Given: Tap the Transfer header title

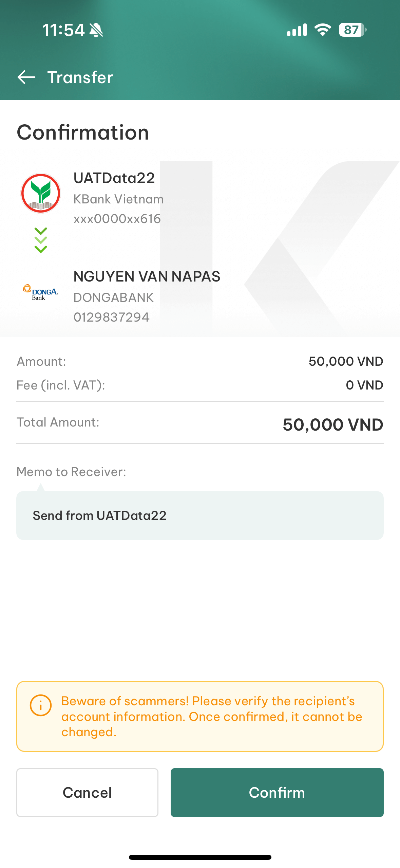Looking at the screenshot, I should click(80, 77).
